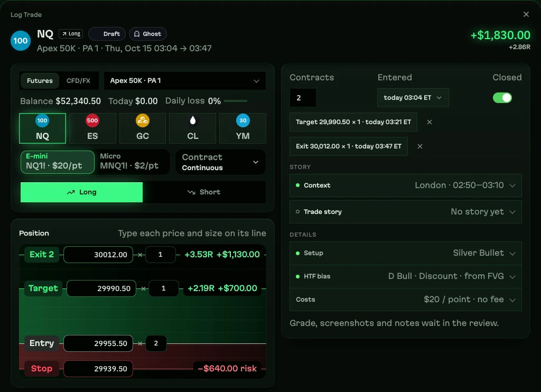Image resolution: width=541 pixels, height=392 pixels.
Task: Click the Contracts quantity field
Action: tap(303, 98)
